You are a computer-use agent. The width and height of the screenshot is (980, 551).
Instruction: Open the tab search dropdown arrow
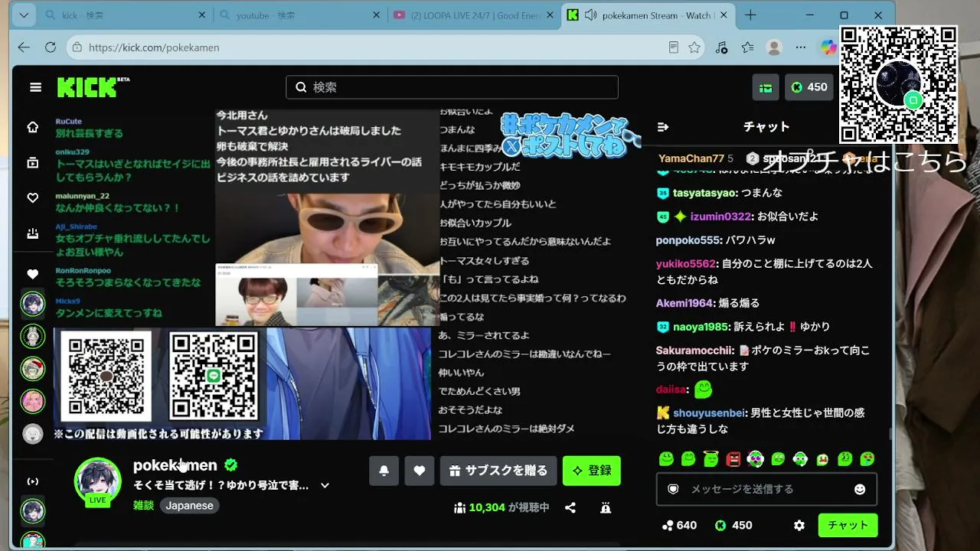pos(23,15)
